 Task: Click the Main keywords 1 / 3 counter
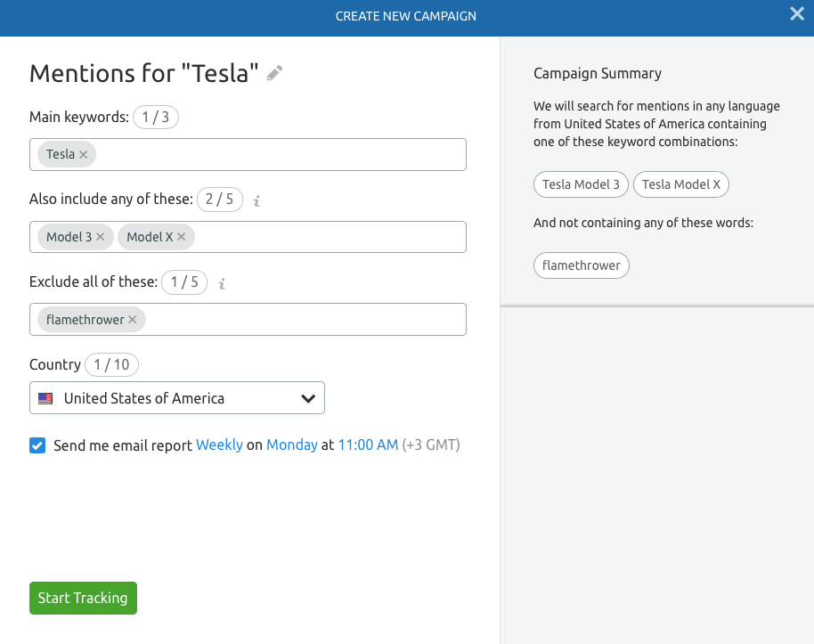click(156, 117)
